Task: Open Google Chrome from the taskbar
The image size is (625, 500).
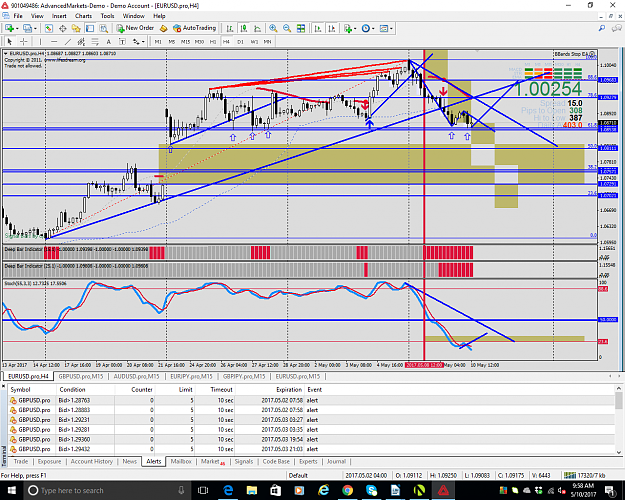Action: (x=347, y=490)
